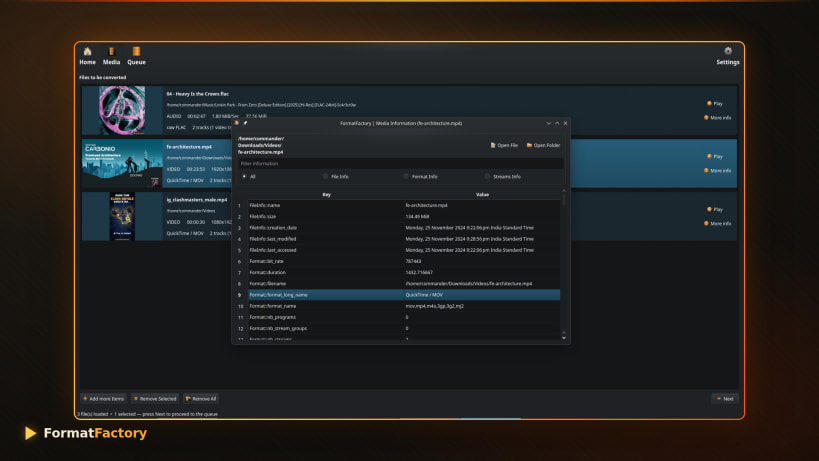The width and height of the screenshot is (819, 461).
Task: Select the FileInfo::name key cell
Action: (326, 205)
